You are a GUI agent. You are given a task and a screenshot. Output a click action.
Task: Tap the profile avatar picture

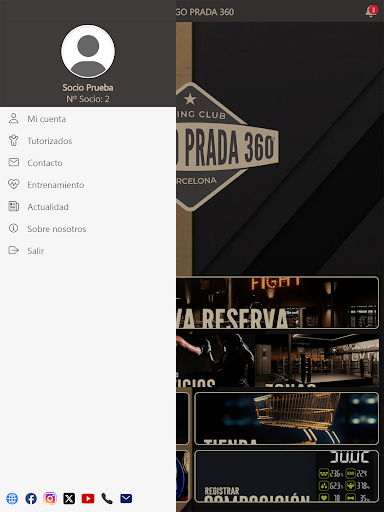88,51
